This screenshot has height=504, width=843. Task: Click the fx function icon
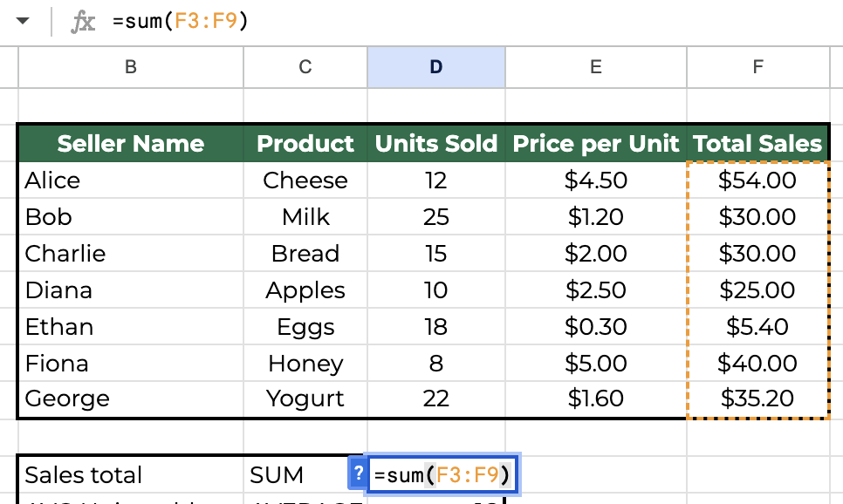pyautogui.click(x=83, y=23)
